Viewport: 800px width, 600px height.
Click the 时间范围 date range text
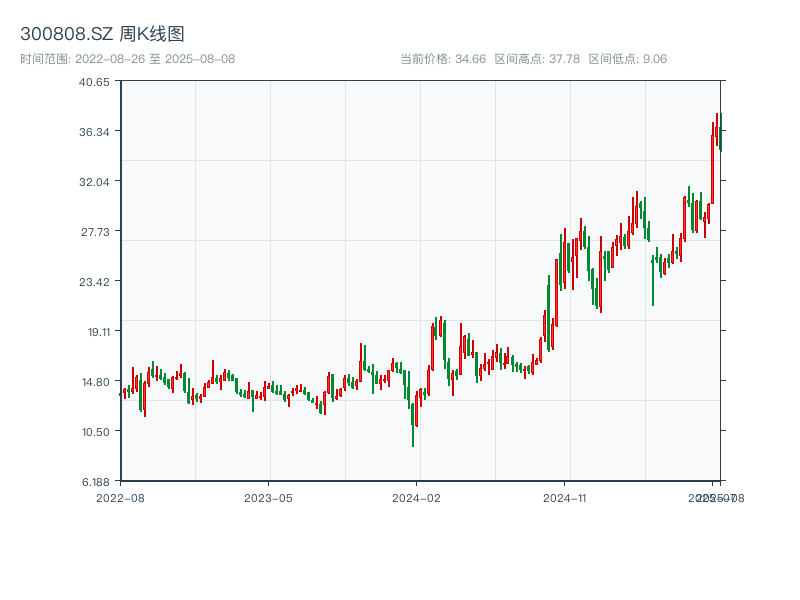tap(127, 59)
